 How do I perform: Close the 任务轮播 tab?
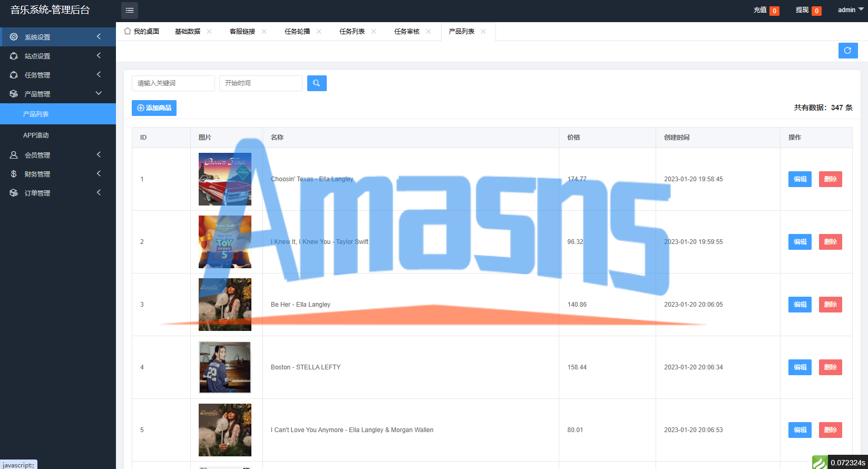pos(319,32)
